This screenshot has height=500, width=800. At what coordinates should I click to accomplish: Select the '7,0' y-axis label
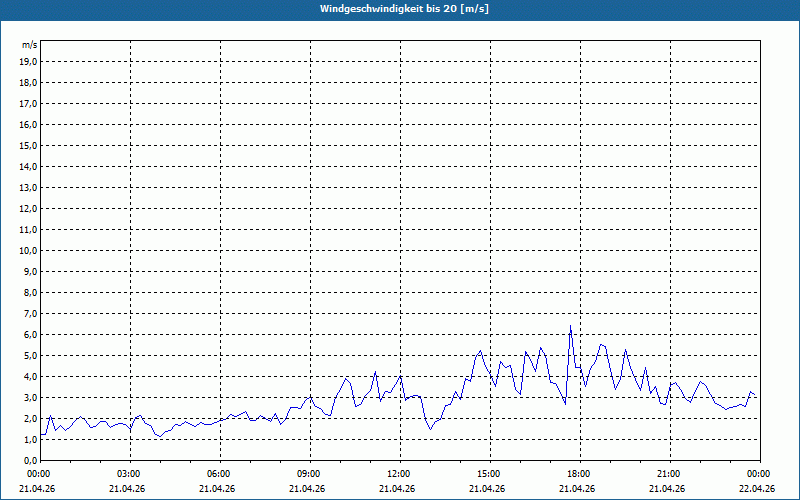click(x=30, y=313)
